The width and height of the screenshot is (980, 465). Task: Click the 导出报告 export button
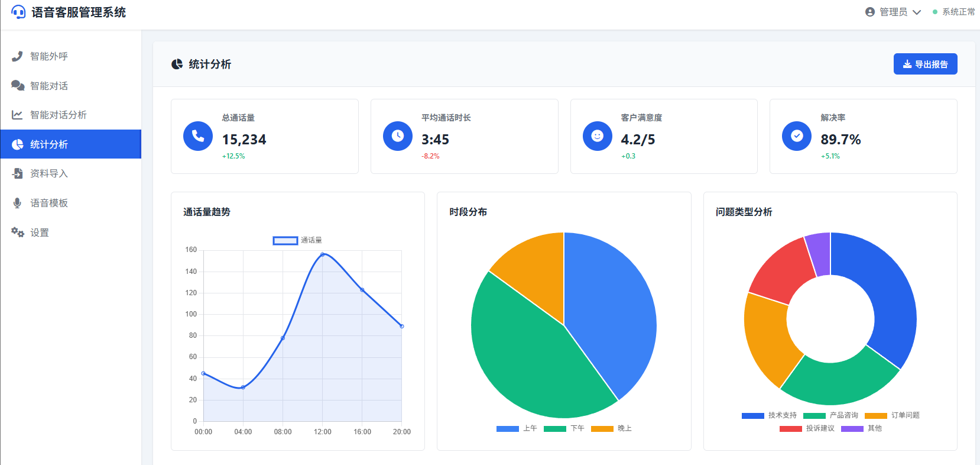[925, 64]
